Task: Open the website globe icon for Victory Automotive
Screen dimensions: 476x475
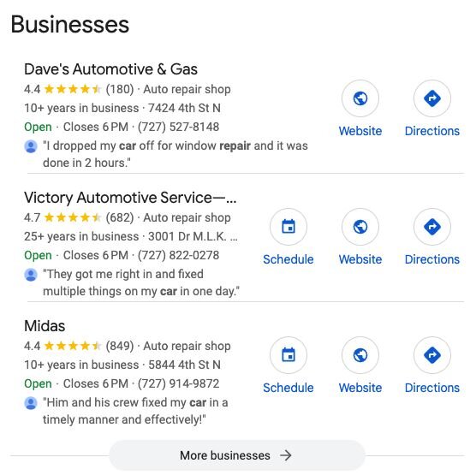Action: (360, 227)
